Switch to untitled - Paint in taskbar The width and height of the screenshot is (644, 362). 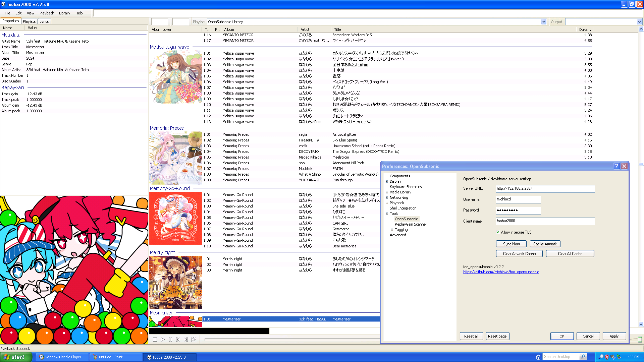click(116, 357)
